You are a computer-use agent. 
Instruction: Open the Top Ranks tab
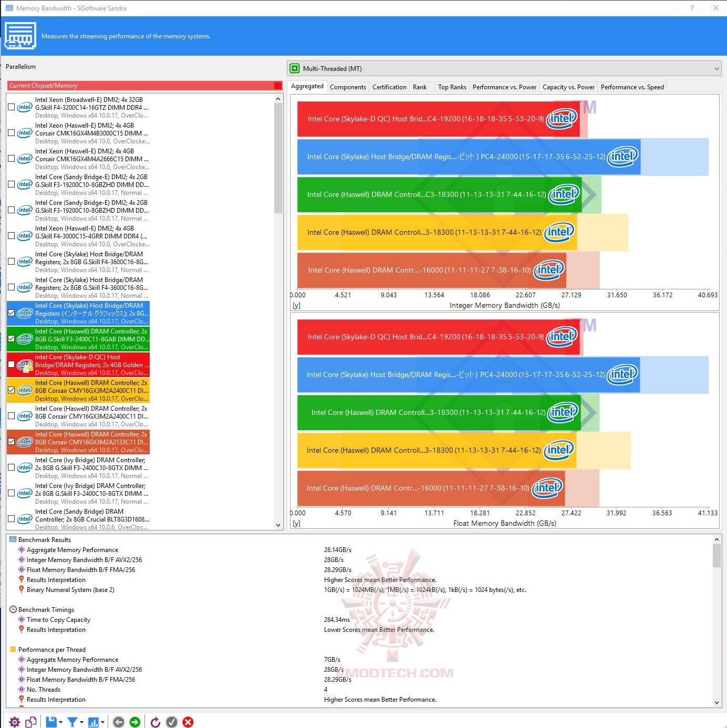(x=452, y=87)
